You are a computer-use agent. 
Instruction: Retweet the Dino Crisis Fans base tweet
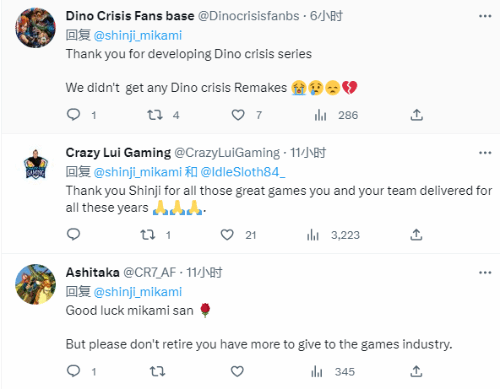pos(155,115)
